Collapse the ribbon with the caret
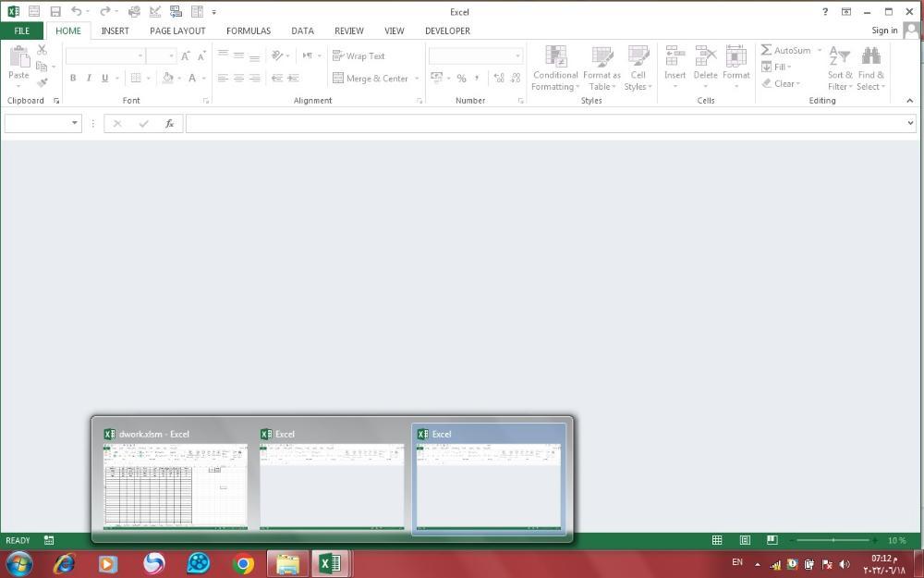This screenshot has height=578, width=924. (910, 101)
